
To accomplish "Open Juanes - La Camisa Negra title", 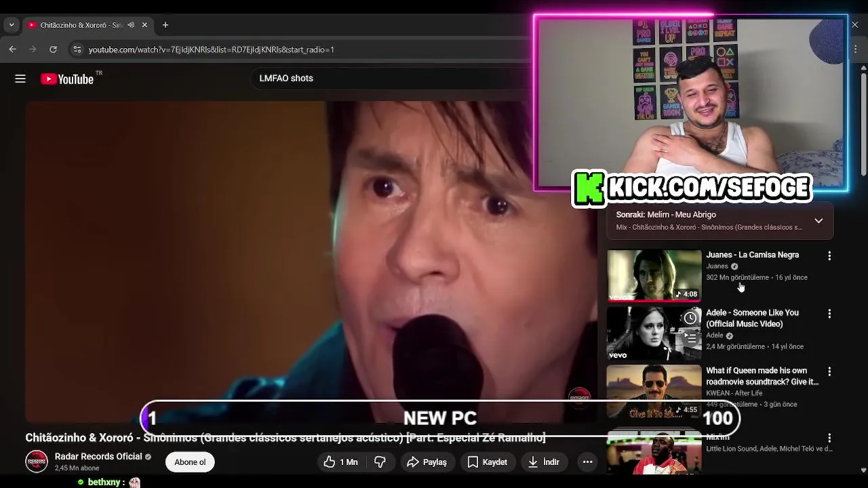I will coord(753,255).
